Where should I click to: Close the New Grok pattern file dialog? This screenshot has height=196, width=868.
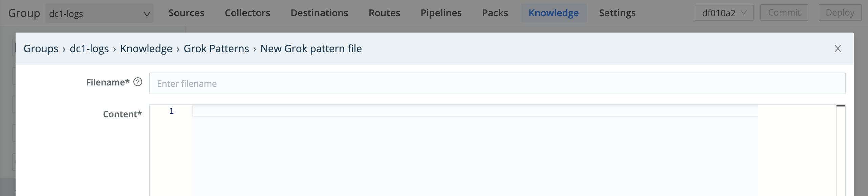pos(838,48)
